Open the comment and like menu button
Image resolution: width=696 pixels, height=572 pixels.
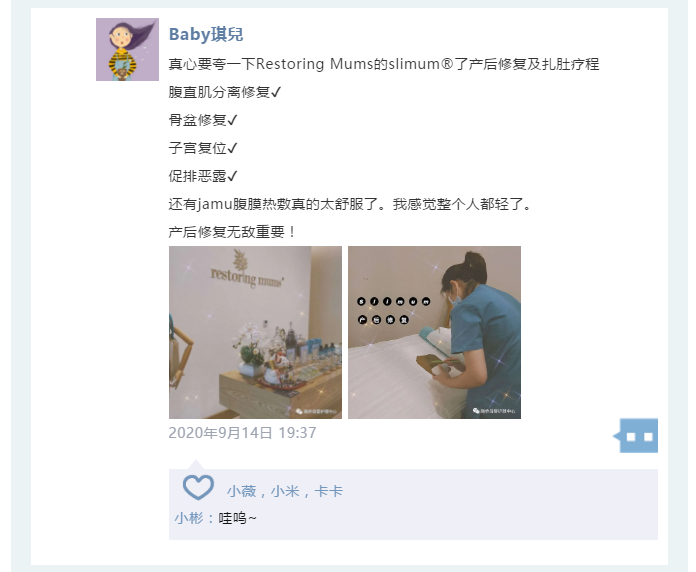point(638,435)
